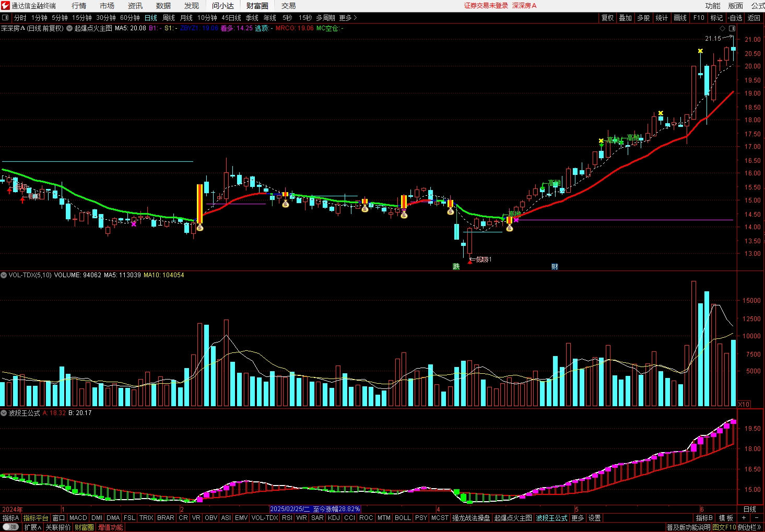Select the 强龙战法操盘 indicator
Viewport: 765px width, 532px height.
471,518
